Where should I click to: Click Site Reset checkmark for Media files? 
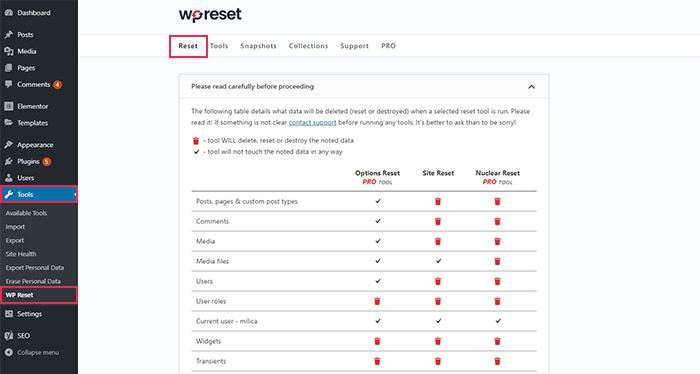tap(438, 261)
